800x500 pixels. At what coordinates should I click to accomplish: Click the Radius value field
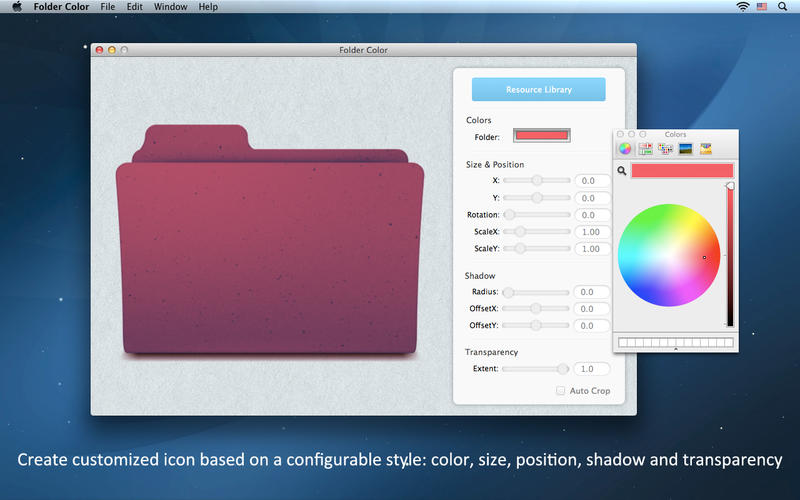tap(592, 292)
